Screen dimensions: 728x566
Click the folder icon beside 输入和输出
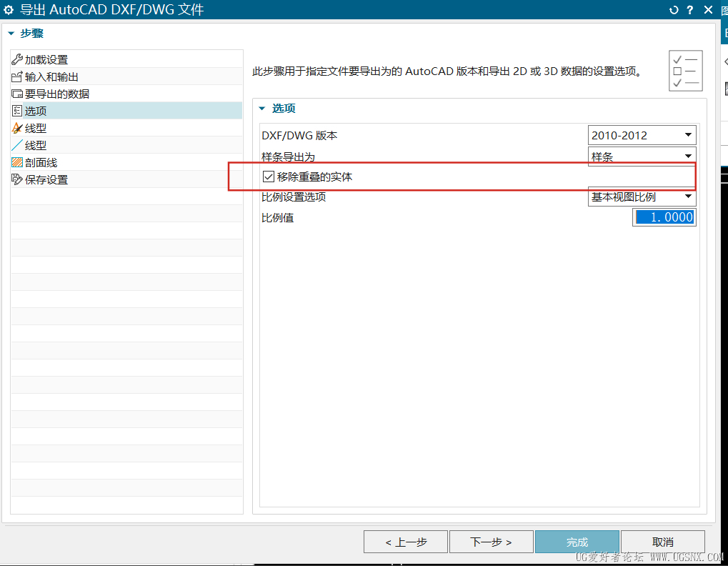click(17, 76)
